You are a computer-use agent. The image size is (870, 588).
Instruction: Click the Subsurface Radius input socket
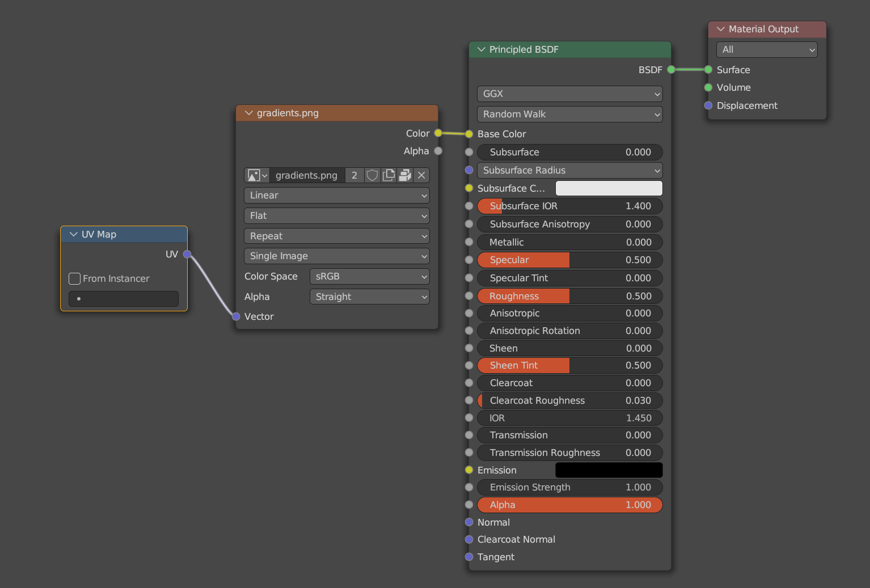pos(469,170)
